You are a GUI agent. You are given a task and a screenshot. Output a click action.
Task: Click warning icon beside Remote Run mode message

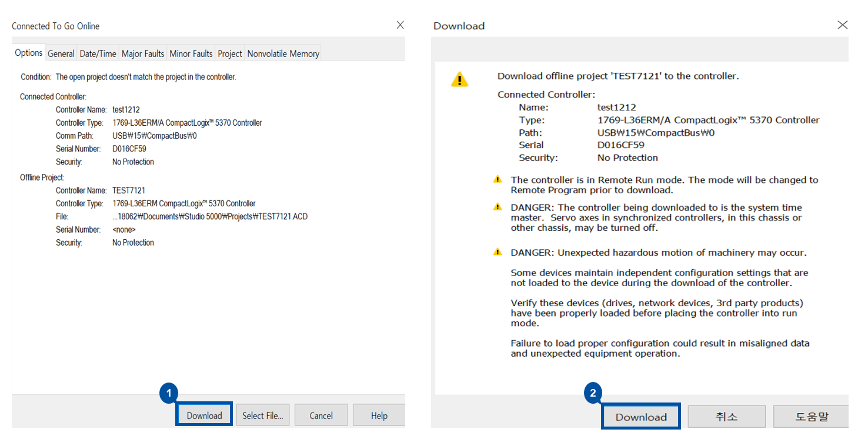[498, 180]
